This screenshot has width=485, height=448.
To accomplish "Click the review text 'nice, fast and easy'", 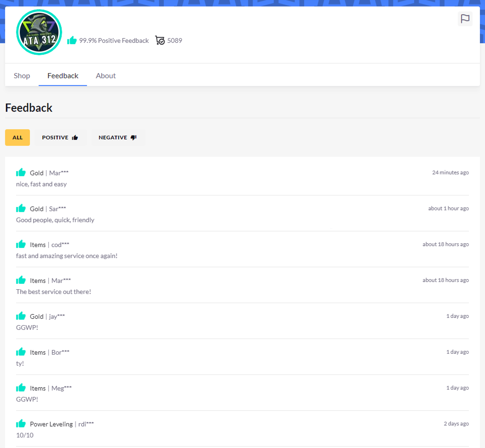I will tap(41, 184).
